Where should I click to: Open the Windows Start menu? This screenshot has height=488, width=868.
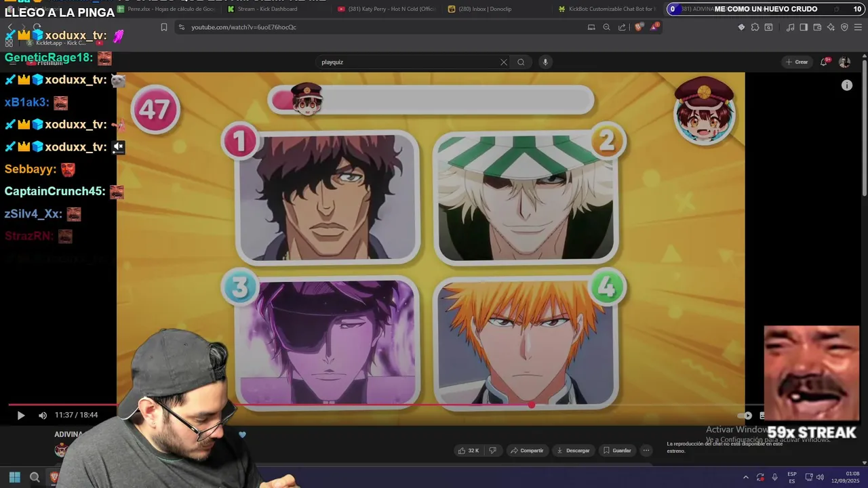pyautogui.click(x=14, y=477)
